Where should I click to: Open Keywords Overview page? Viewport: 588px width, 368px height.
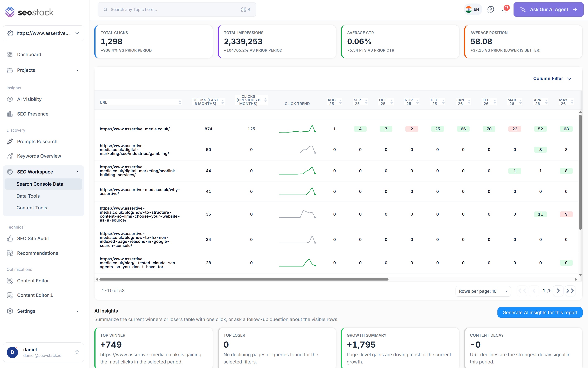pos(39,156)
